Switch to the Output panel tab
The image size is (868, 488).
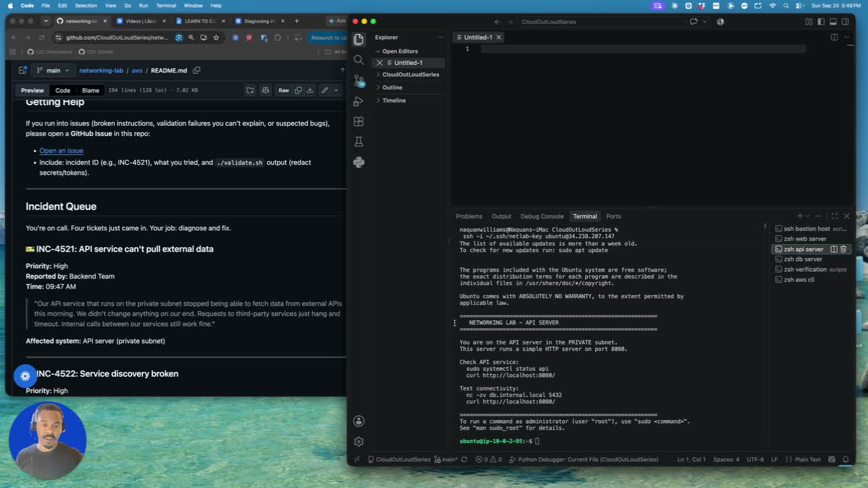coord(501,216)
